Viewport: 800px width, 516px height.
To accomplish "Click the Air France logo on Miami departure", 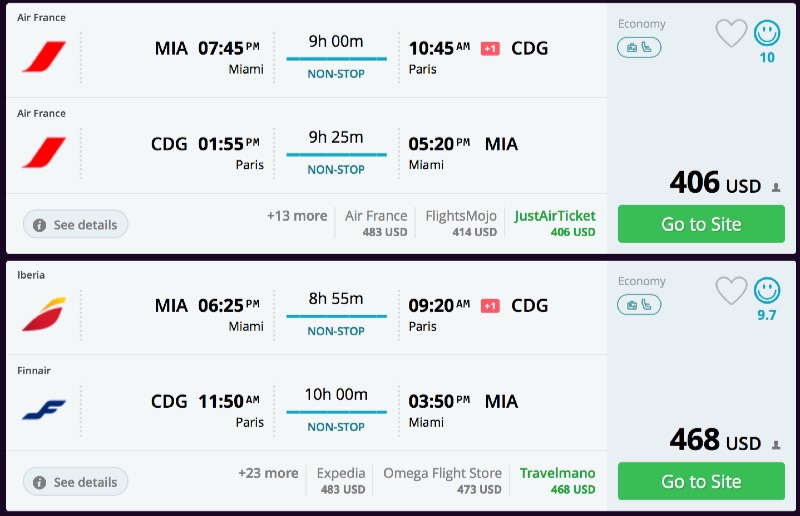I will coord(43,57).
